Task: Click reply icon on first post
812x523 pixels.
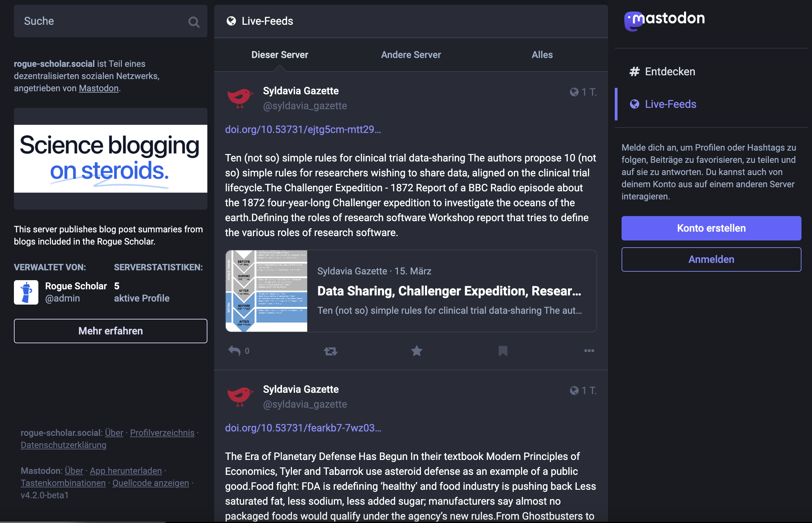Action: click(234, 350)
